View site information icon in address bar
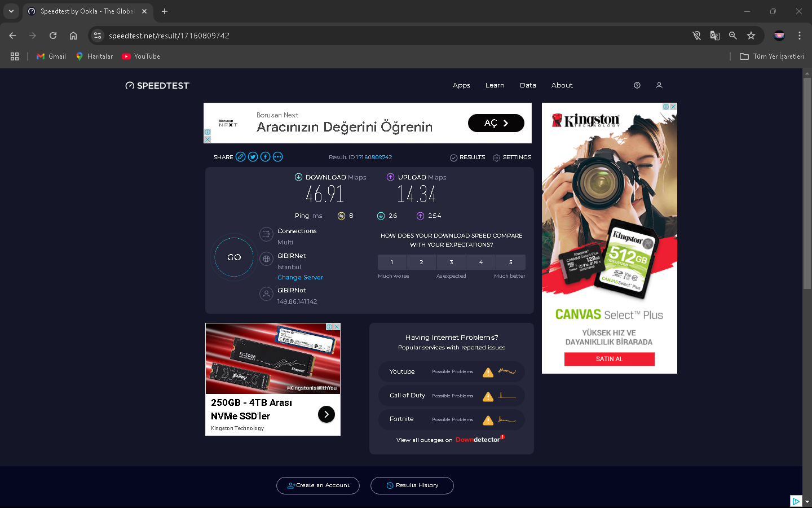Viewport: 812px width, 508px height. click(98, 36)
